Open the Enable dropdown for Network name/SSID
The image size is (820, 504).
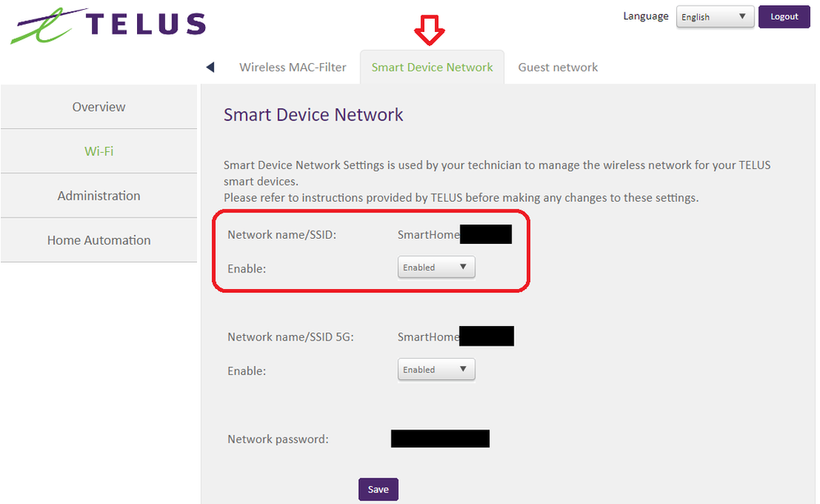tap(436, 268)
